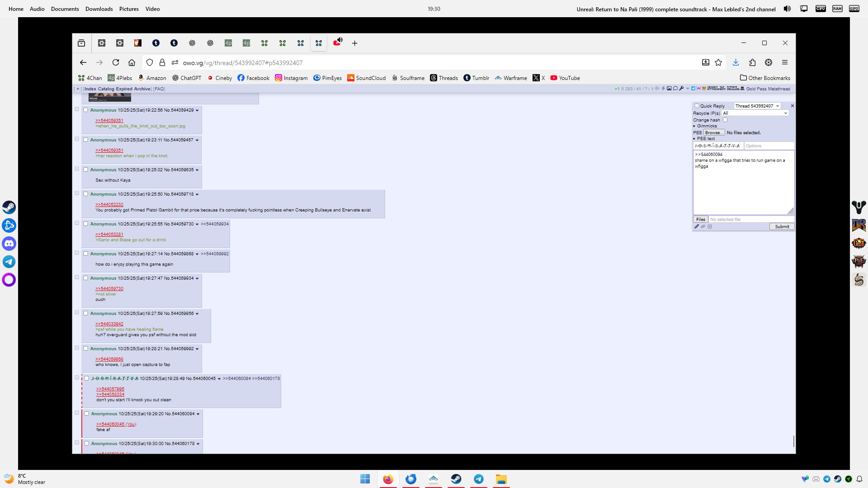Image resolution: width=868 pixels, height=488 pixels.
Task: Open Firefox downloads panel
Action: click(736, 63)
